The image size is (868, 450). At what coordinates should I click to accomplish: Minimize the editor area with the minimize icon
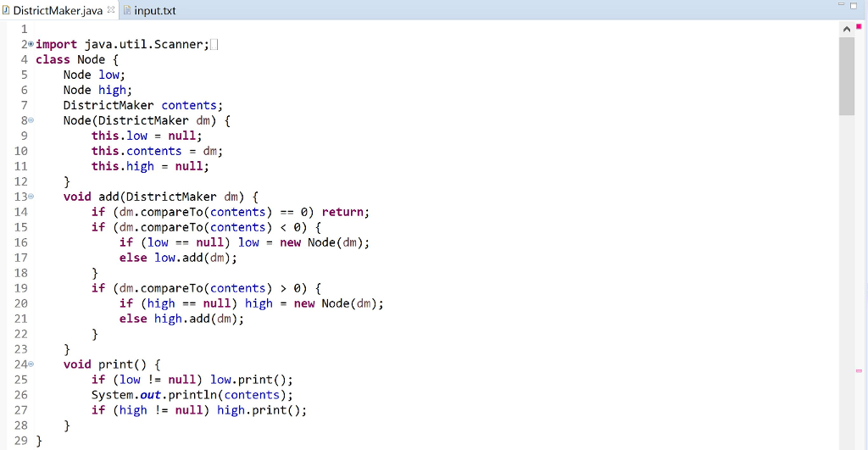[841, 5]
